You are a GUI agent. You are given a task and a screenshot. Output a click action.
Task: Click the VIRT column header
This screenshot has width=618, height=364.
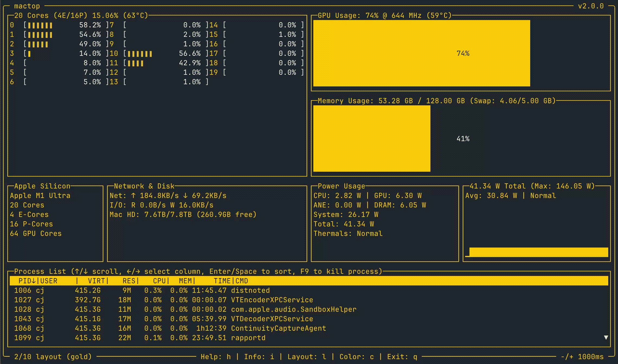pos(96,281)
